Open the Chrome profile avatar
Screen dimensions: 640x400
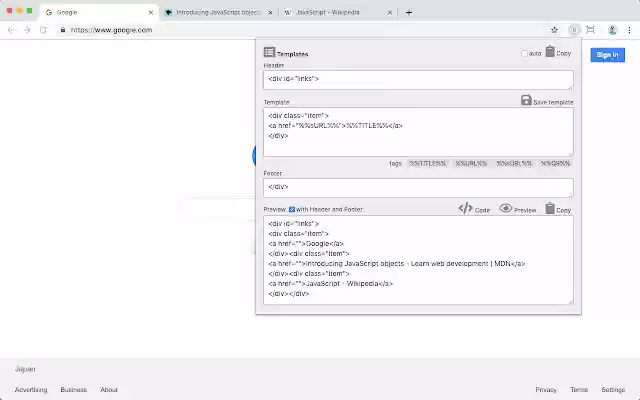(612, 30)
